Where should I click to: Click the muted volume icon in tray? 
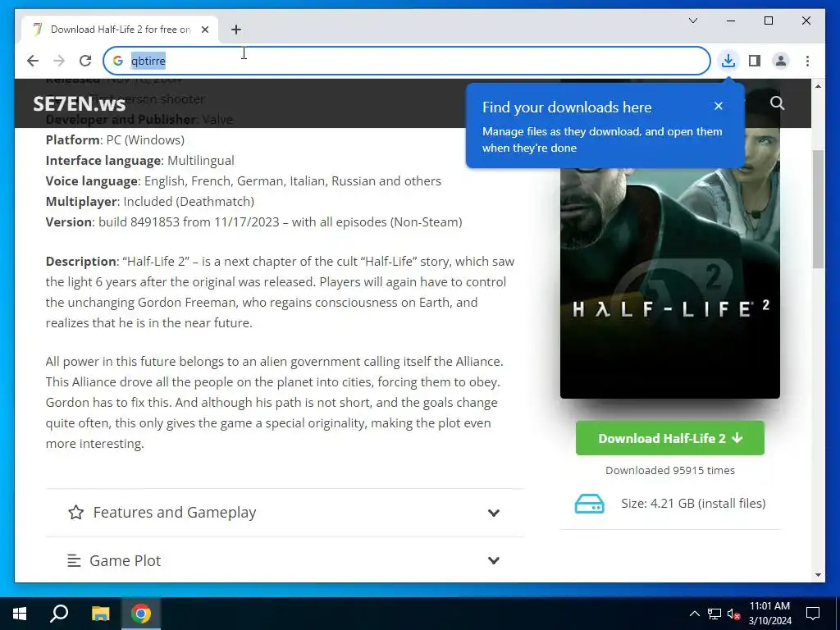click(x=734, y=614)
